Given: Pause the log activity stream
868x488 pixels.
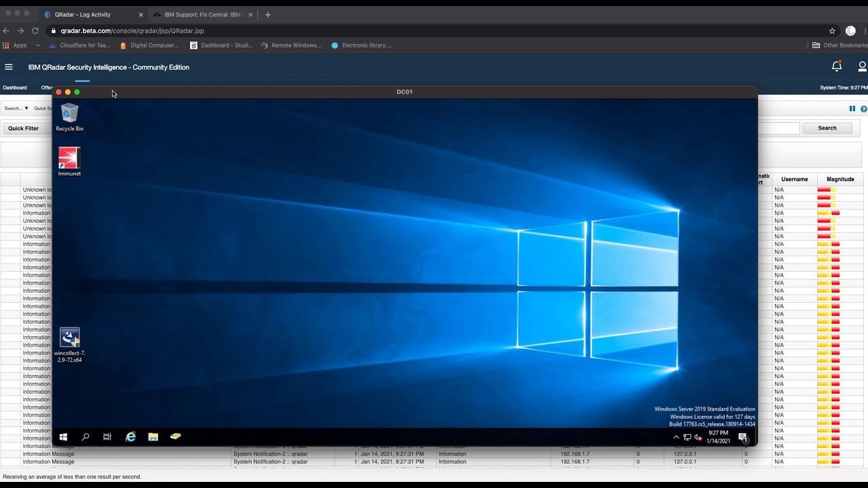Looking at the screenshot, I should [852, 108].
